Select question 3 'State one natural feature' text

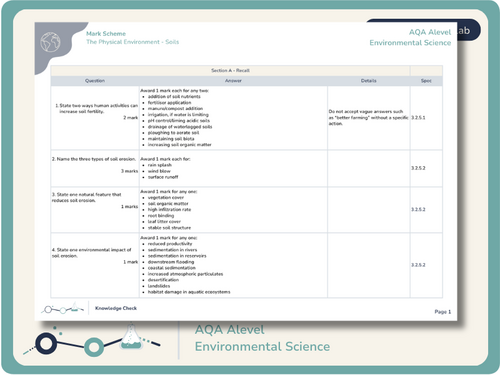coord(87,197)
